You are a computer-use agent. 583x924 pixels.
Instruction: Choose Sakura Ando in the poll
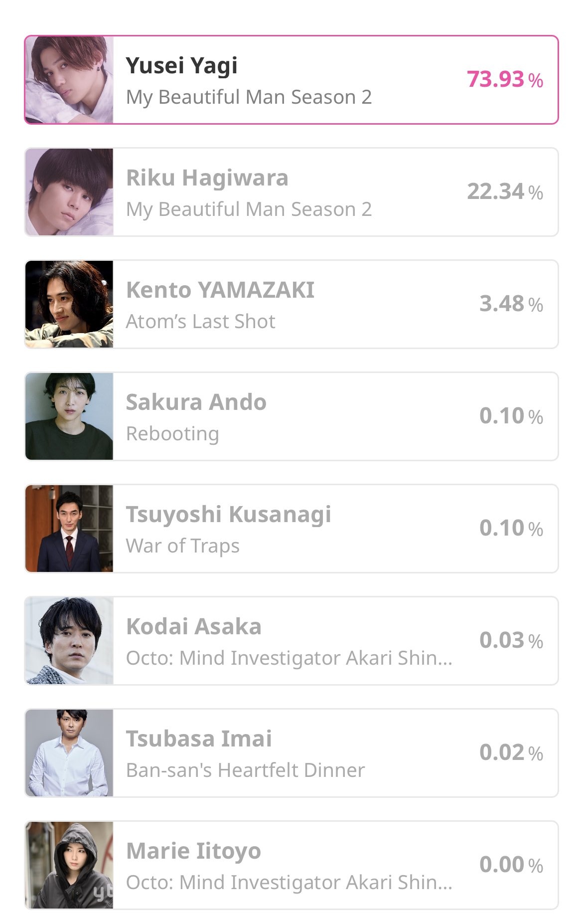tap(291, 416)
